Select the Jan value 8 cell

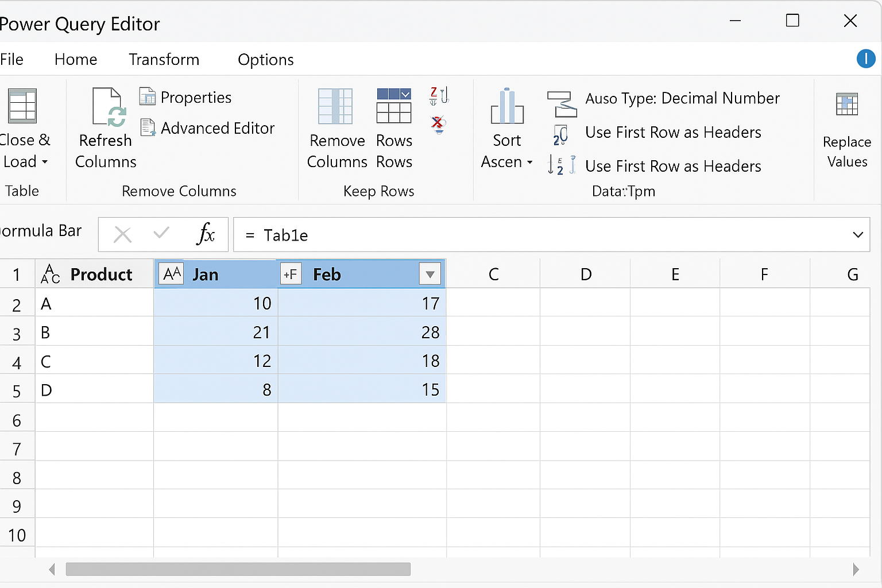216,389
